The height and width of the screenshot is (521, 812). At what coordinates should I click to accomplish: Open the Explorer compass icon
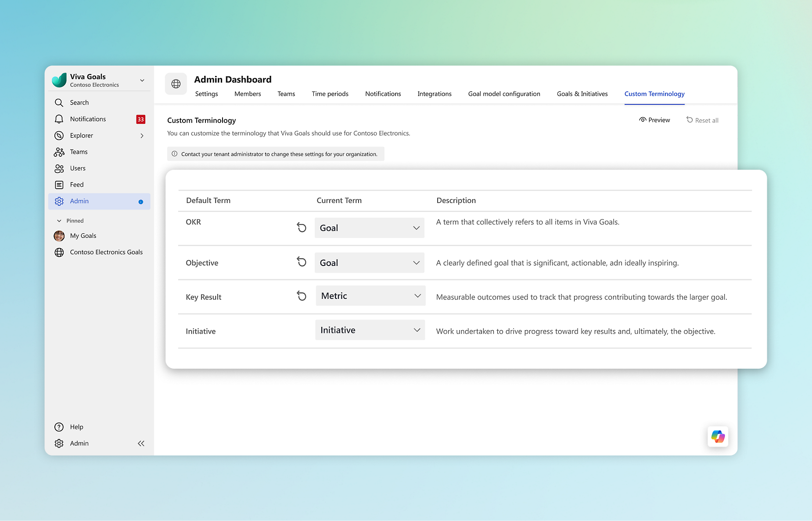59,136
